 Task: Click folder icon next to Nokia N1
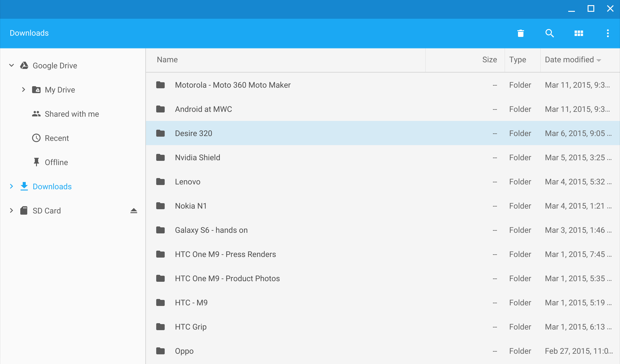pos(160,206)
